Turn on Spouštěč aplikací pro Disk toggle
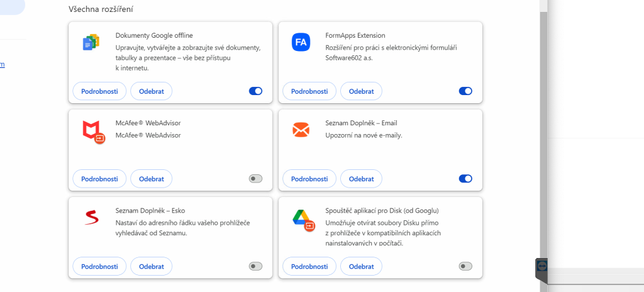This screenshot has width=644, height=292. tap(465, 266)
